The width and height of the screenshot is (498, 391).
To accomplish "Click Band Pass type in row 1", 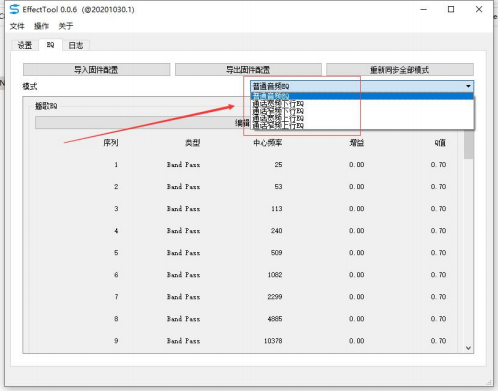I will tap(184, 165).
